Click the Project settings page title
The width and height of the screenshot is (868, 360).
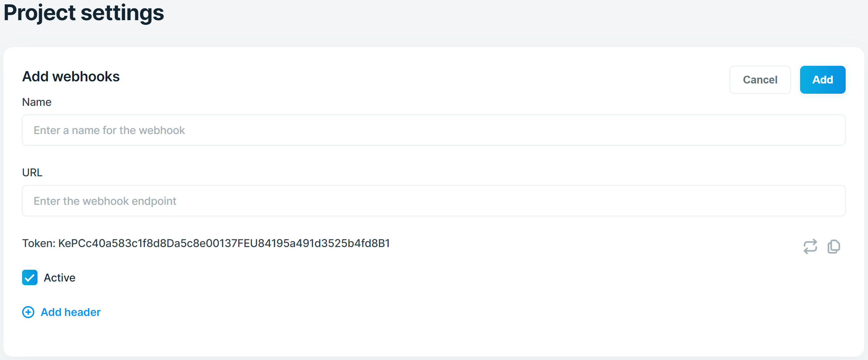click(x=83, y=13)
